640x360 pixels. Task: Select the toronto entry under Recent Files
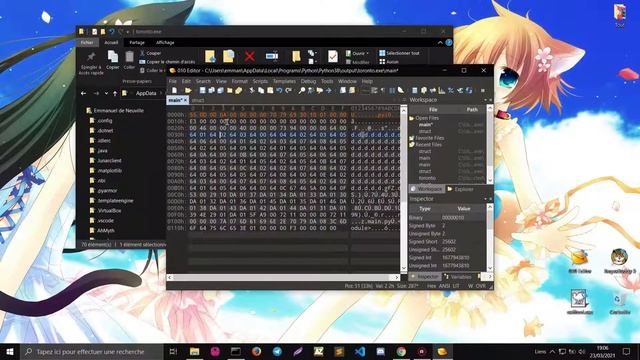[x=427, y=178]
